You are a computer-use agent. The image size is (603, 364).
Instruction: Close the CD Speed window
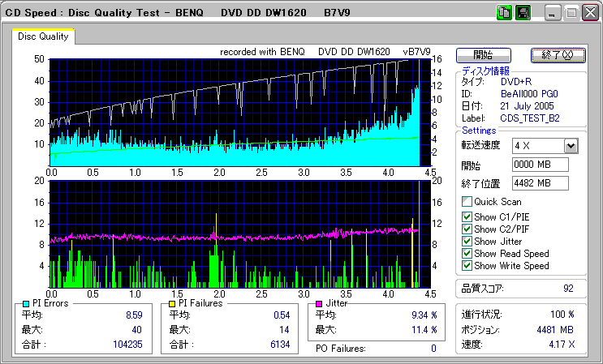tap(588, 13)
